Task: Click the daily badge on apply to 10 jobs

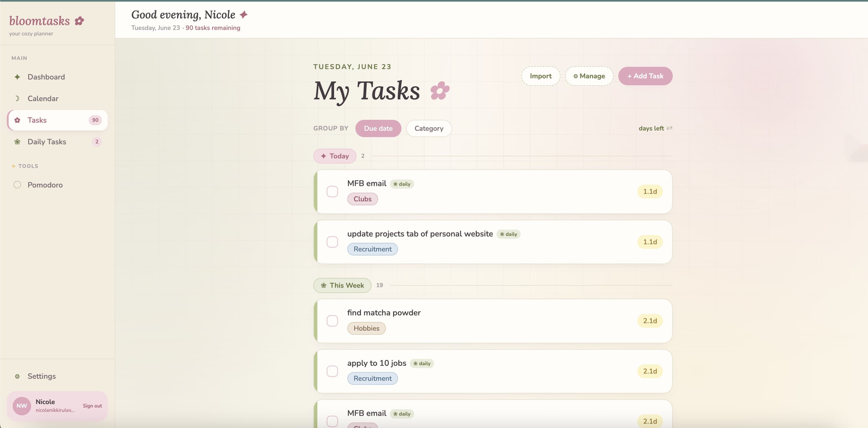Action: (x=422, y=363)
